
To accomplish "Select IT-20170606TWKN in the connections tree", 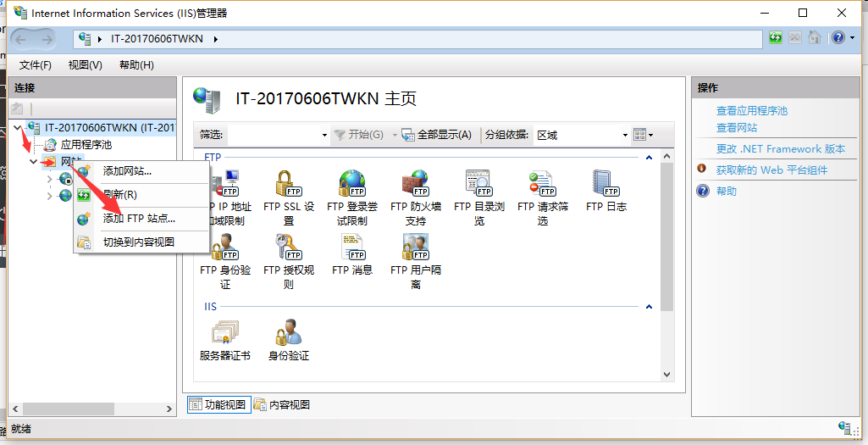I will pyautogui.click(x=110, y=128).
